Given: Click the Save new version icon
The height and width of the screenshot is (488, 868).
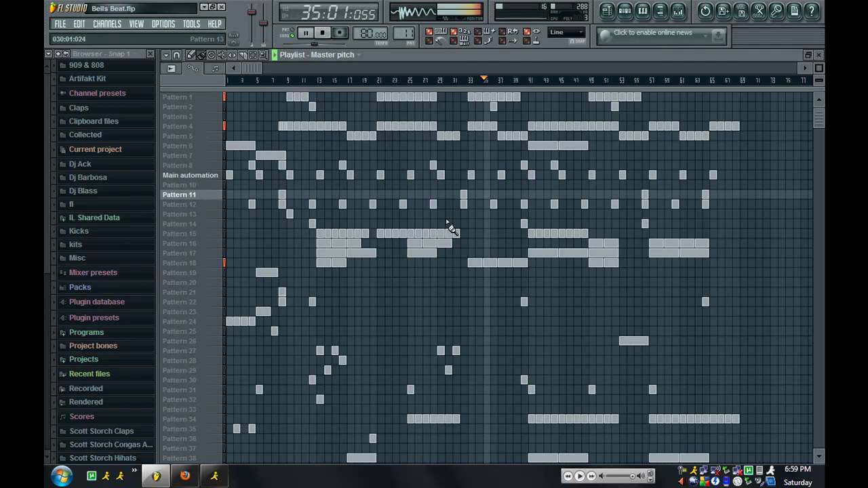Looking at the screenshot, I should 724,11.
